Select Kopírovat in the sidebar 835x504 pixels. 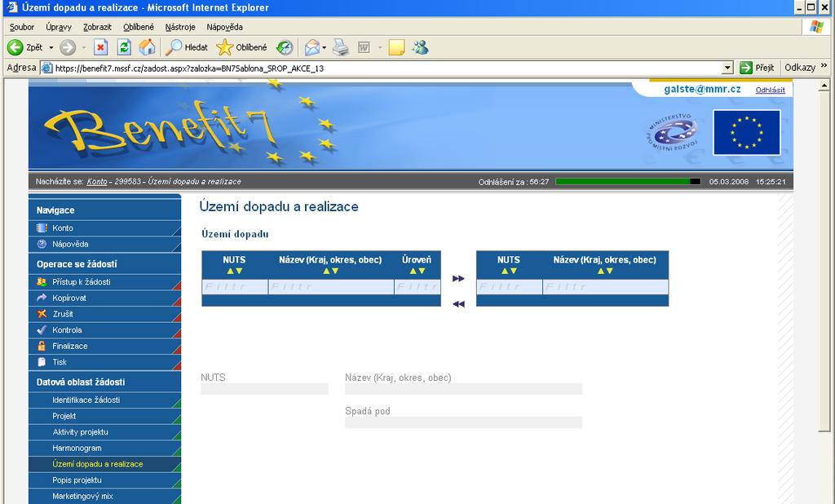pos(105,298)
